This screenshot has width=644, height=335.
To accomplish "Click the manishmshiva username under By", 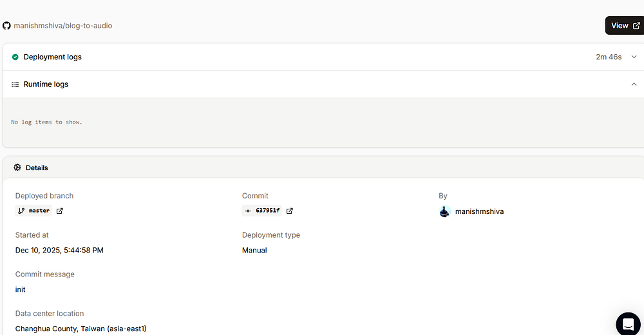I will (479, 211).
